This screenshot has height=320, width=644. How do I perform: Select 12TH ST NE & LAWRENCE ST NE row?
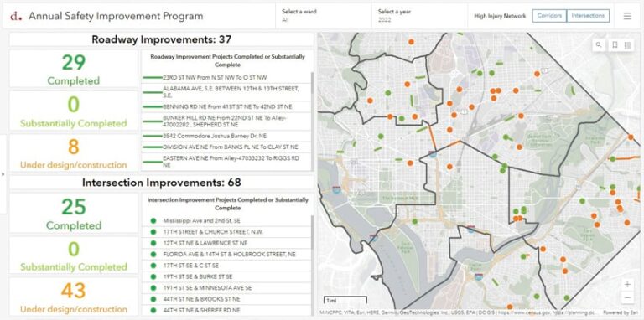227,243
